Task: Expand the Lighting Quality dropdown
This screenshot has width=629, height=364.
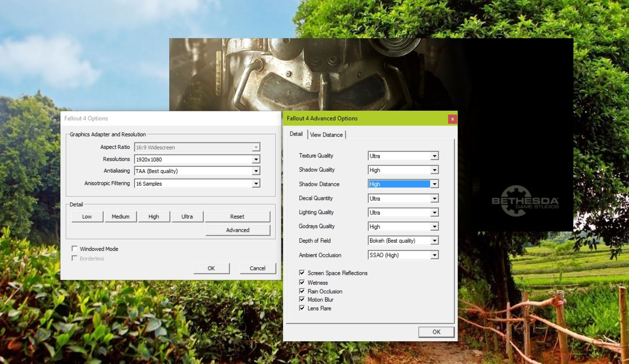Action: [434, 213]
